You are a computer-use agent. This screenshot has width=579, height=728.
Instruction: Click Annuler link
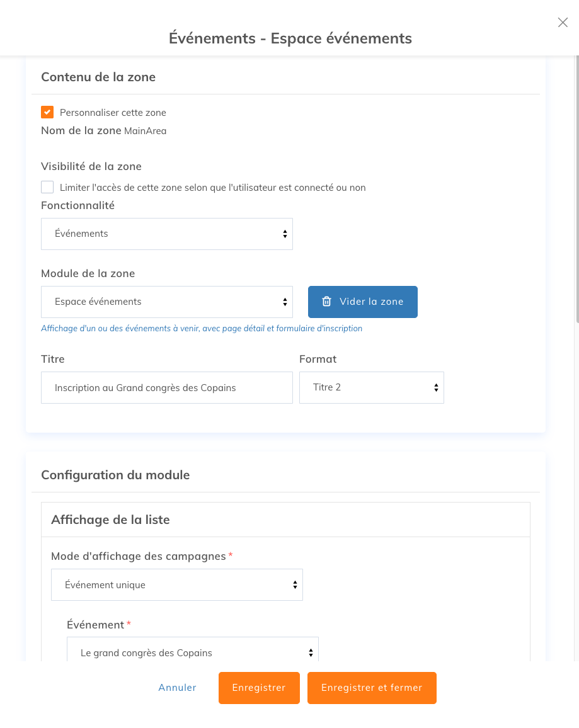[x=178, y=687]
